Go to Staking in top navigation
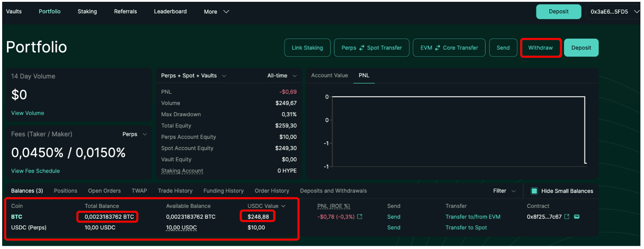 click(87, 11)
